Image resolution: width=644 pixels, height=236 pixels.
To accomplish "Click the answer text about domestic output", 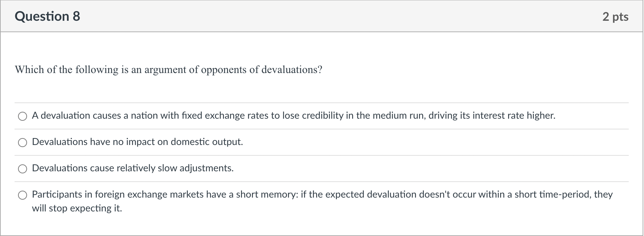I will click(137, 142).
